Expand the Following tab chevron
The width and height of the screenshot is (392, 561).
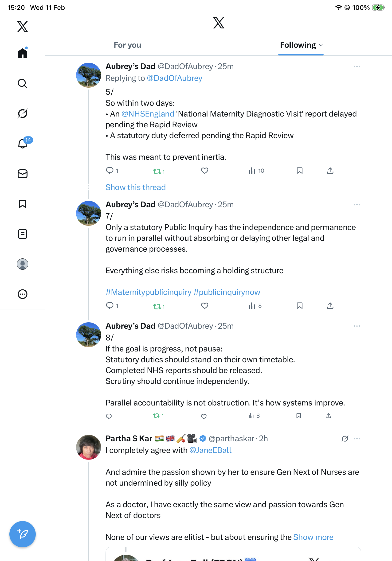coord(321,45)
